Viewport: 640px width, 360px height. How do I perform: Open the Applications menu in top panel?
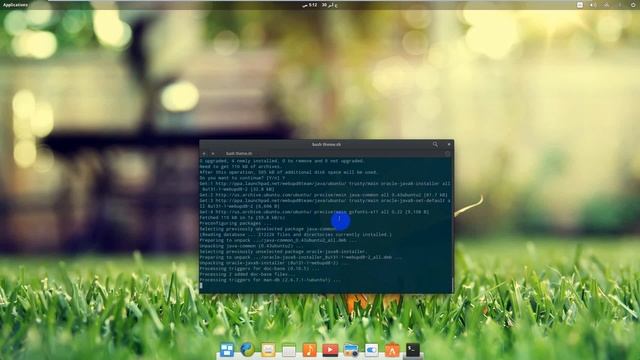click(16, 5)
